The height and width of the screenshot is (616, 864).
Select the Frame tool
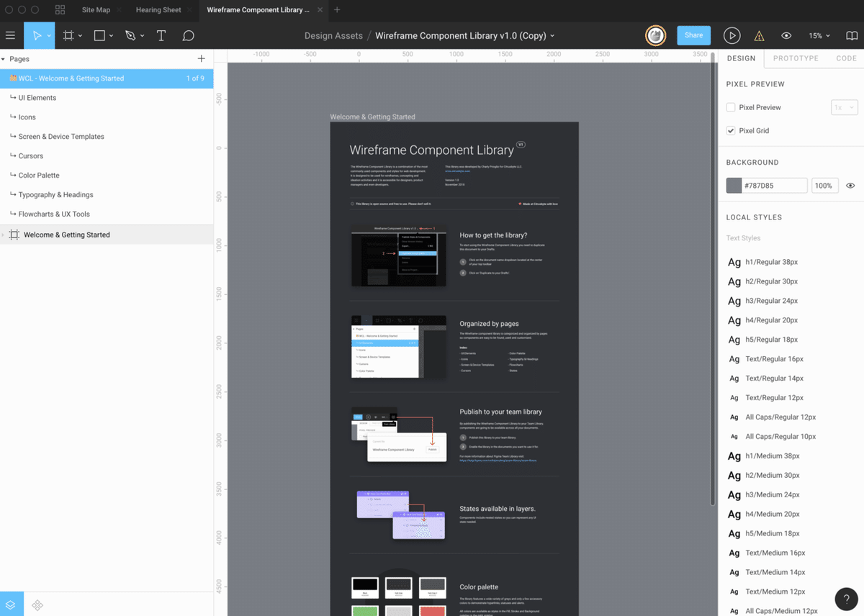point(68,35)
